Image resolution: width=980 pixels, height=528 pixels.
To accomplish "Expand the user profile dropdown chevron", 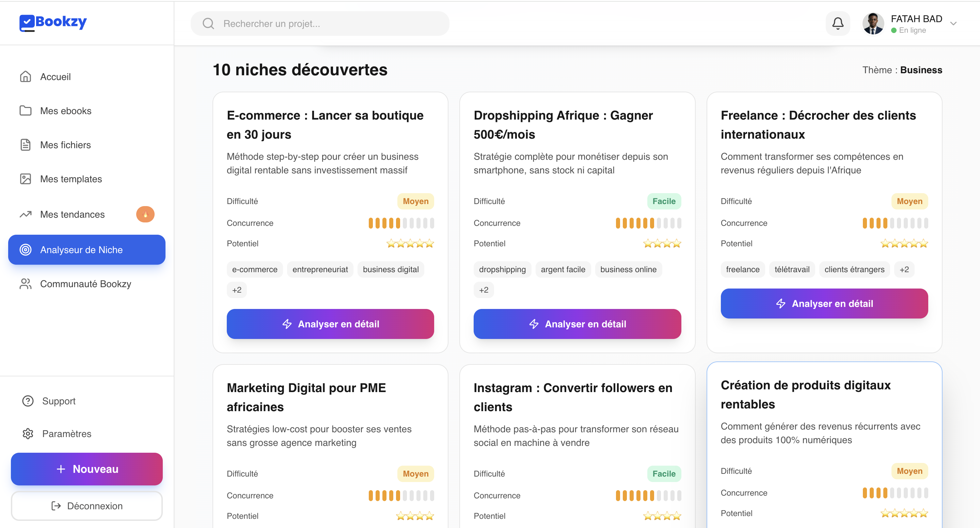I will (953, 24).
